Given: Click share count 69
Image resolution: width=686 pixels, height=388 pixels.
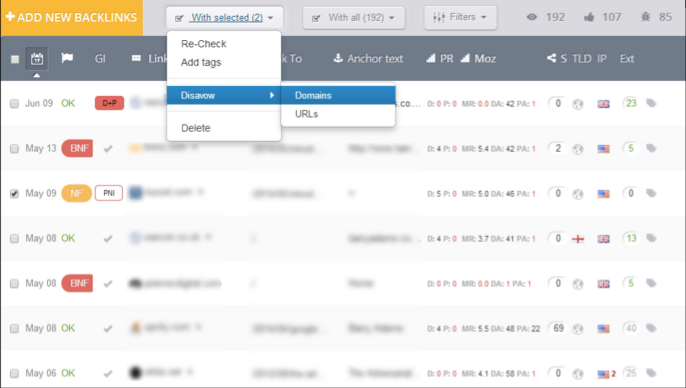Looking at the screenshot, I should [x=558, y=328].
